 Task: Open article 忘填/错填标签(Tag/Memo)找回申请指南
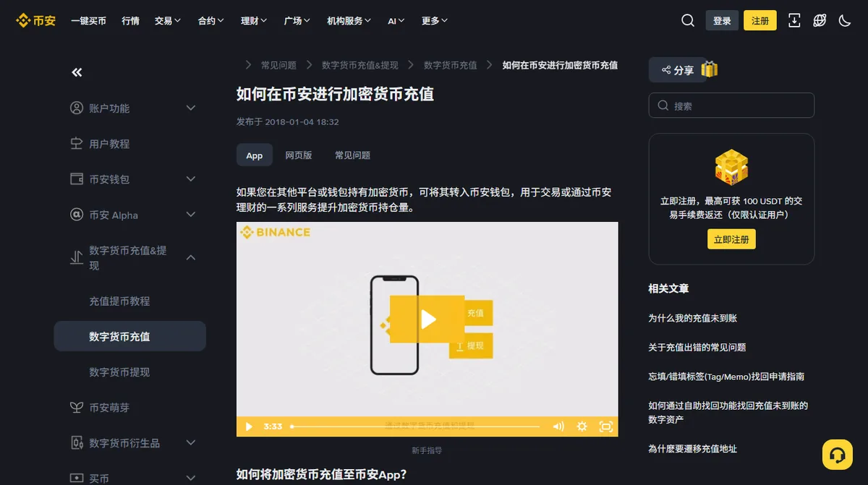click(726, 377)
